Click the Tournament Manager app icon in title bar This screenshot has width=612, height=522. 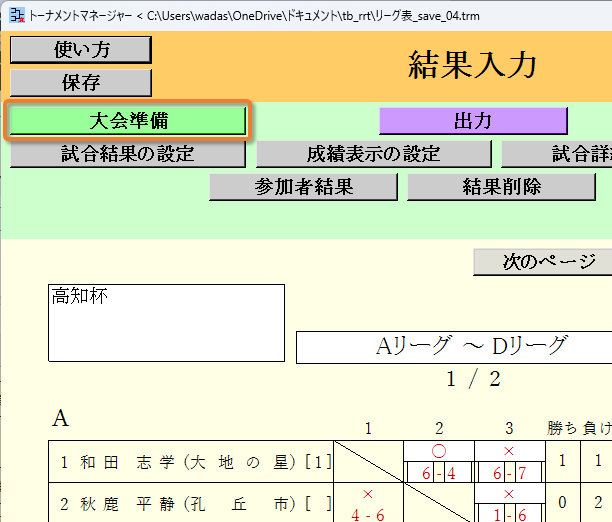(17, 16)
